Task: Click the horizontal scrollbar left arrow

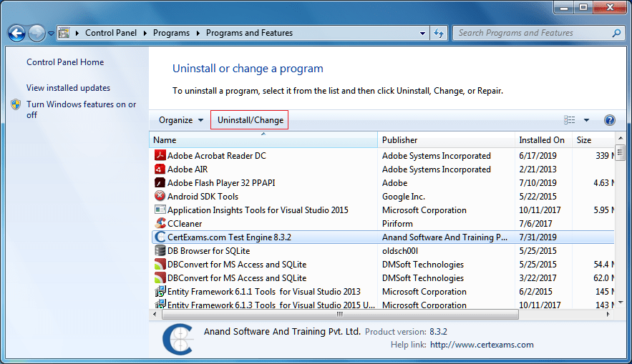Action: [155, 314]
